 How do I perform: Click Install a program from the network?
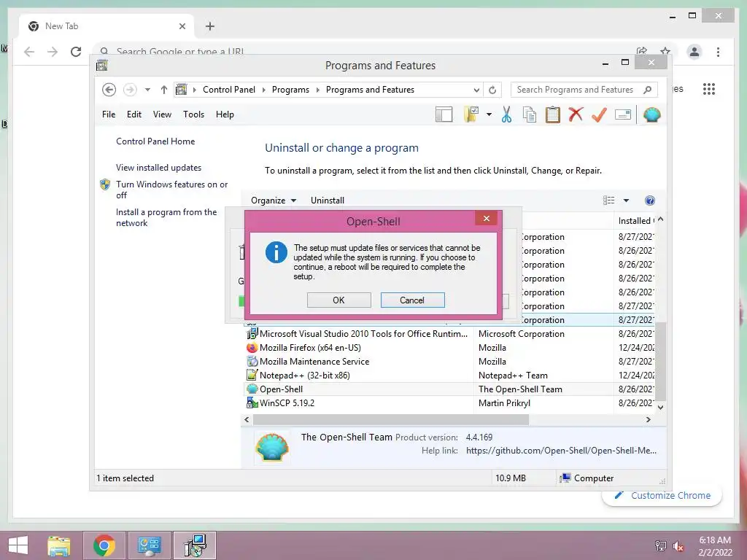(166, 217)
